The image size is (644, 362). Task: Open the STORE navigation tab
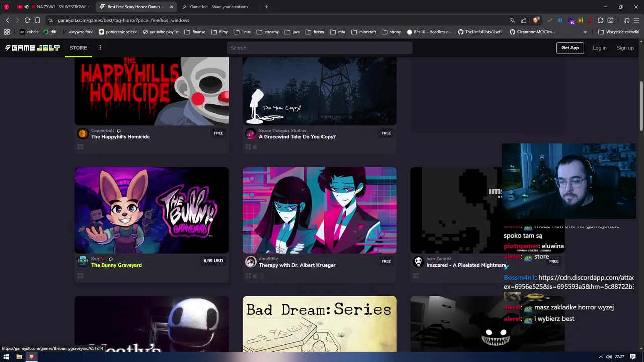tap(78, 48)
